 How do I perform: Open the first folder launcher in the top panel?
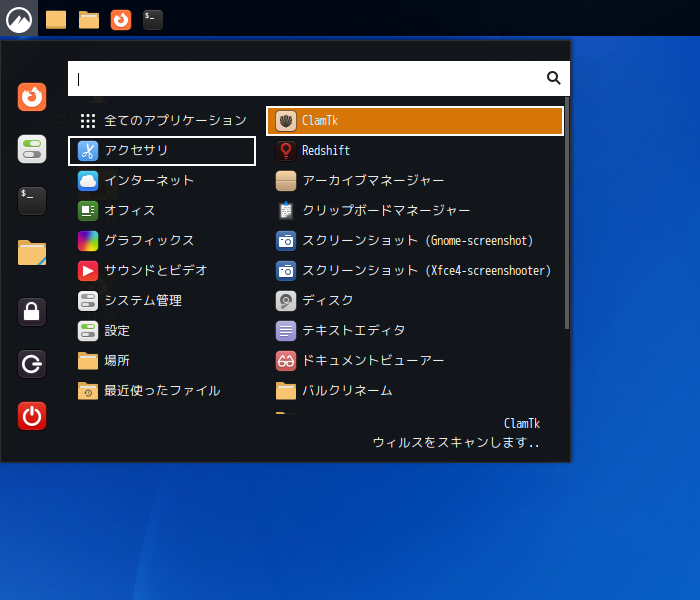56,20
